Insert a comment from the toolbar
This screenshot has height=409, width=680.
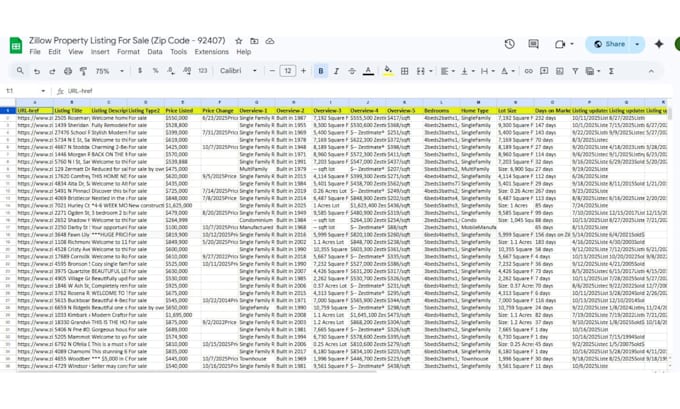[x=544, y=71]
